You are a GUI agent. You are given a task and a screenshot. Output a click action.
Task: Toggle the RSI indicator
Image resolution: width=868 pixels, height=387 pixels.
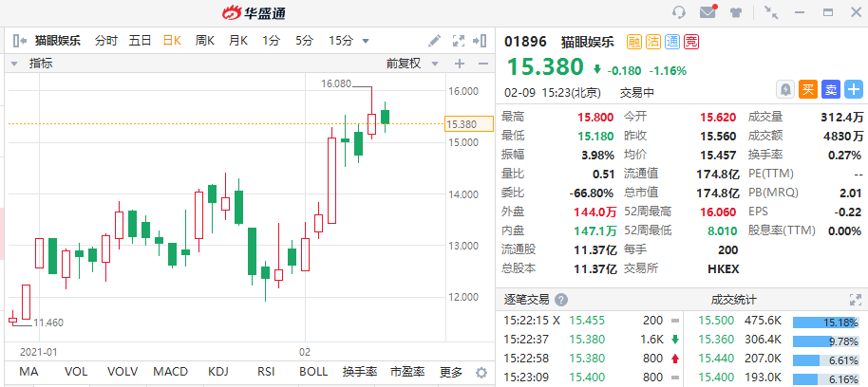[266, 372]
